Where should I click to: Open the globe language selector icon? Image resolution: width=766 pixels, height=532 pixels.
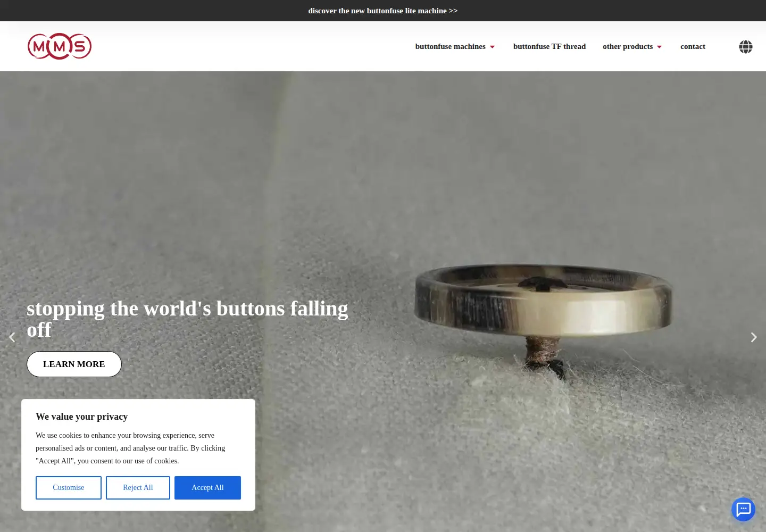746,47
